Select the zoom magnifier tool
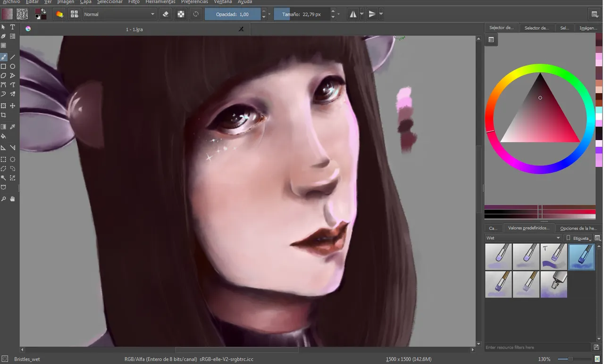 point(3,199)
